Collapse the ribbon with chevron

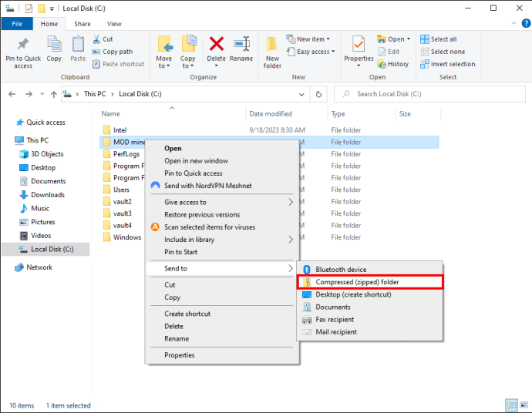(x=513, y=23)
